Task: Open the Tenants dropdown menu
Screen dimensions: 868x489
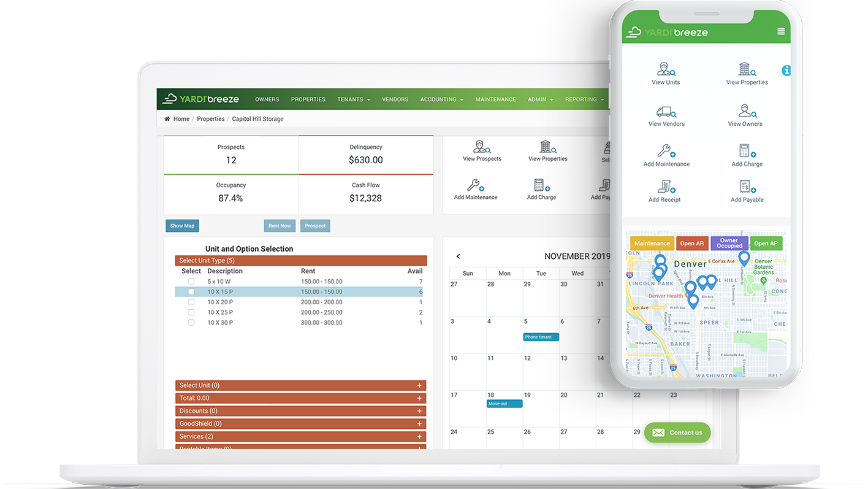Action: [354, 99]
